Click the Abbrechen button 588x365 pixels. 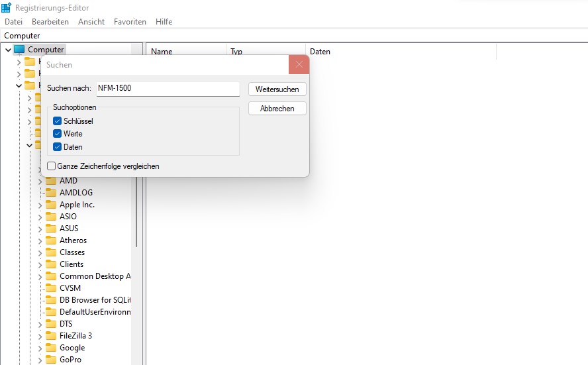pos(277,109)
